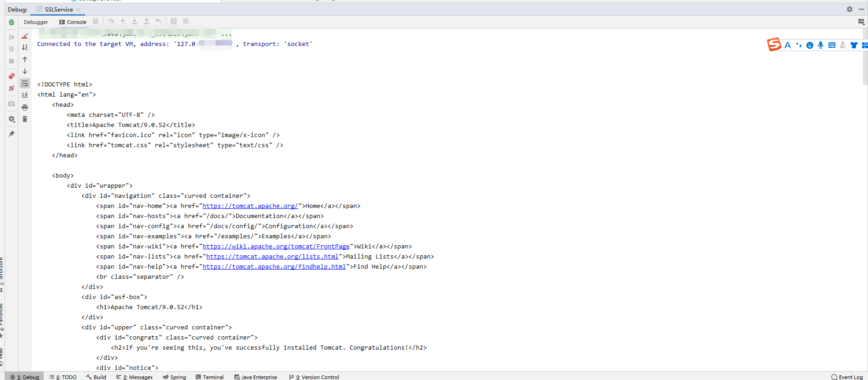Toggle the Sogou language A mode
The image size is (868, 380).
788,45
